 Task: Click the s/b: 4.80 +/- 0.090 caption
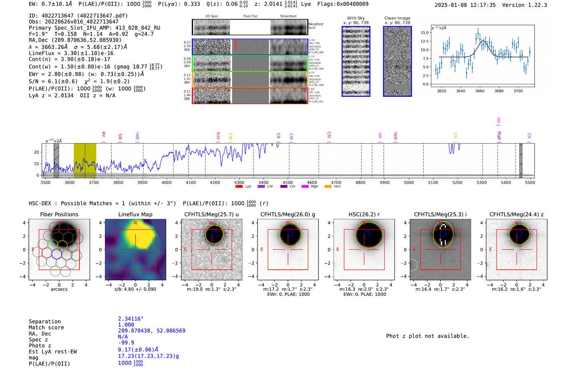pos(135,289)
